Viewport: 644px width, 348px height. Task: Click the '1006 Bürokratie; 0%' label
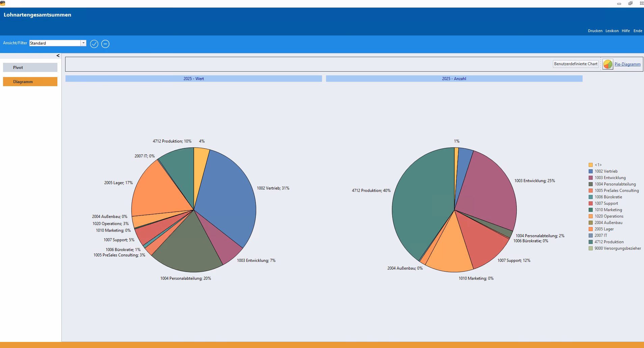tap(531, 241)
